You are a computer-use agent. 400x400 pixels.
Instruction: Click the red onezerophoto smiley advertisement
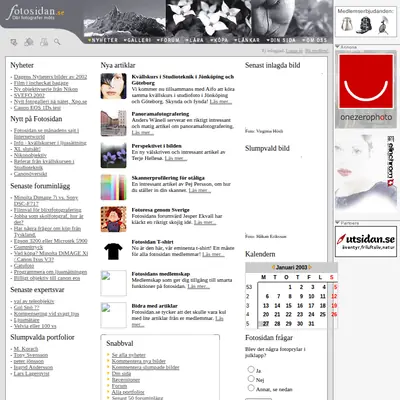pyautogui.click(x=366, y=89)
